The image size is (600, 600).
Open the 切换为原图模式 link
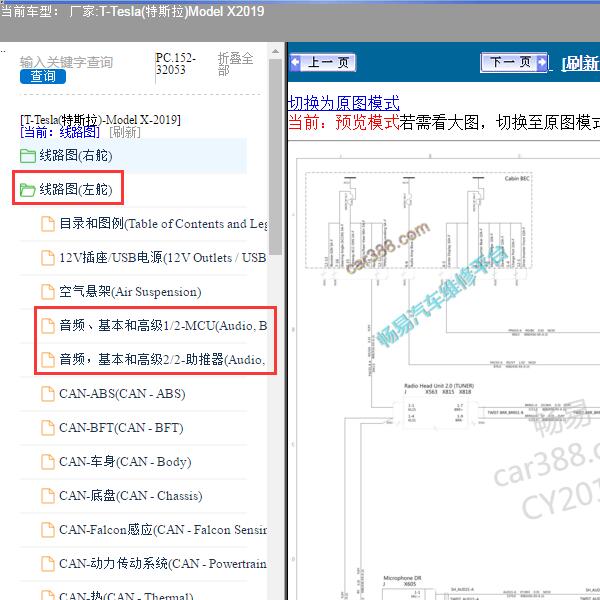click(x=344, y=103)
